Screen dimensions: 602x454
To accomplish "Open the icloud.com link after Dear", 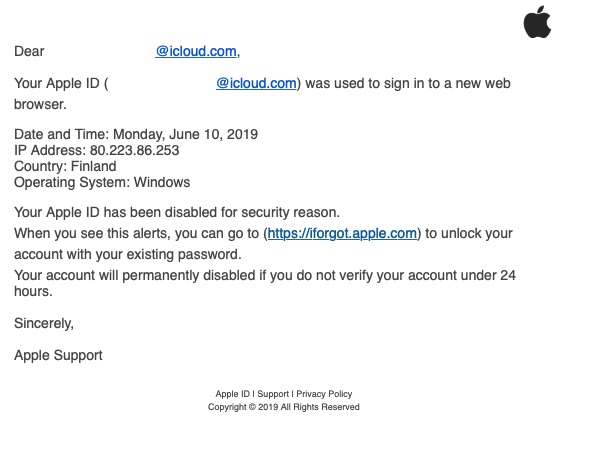I will 196,51.
